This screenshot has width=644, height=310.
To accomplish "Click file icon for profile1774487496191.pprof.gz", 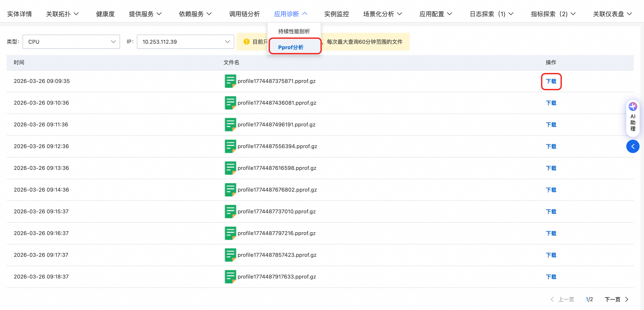I will pyautogui.click(x=230, y=125).
